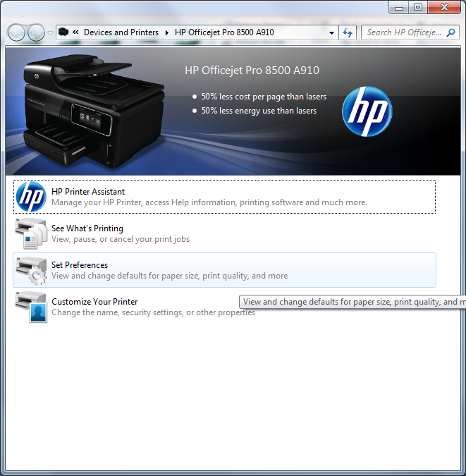The height and width of the screenshot is (476, 466).
Task: Click 'Manage your HP Printer' description text
Action: 209,202
